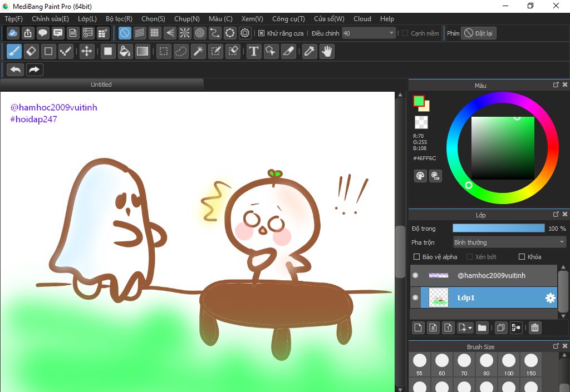
Task: Close the Lớp layers panel
Action: click(565, 214)
